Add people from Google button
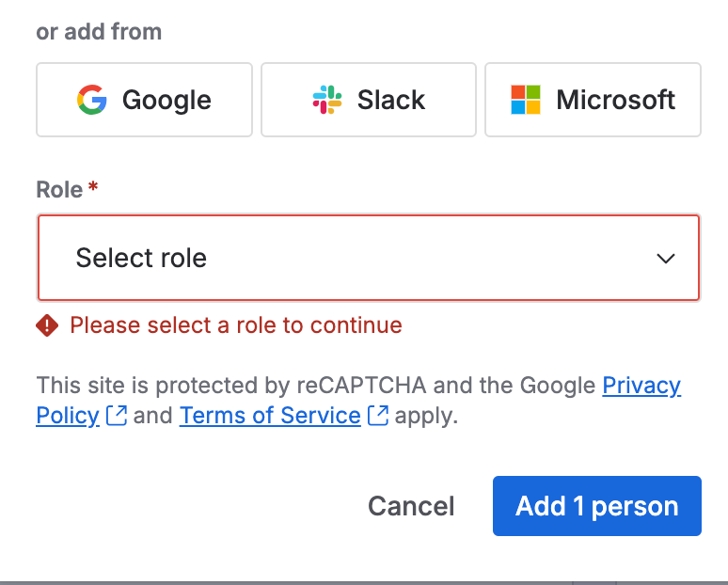This screenshot has height=585, width=728. pos(144,100)
